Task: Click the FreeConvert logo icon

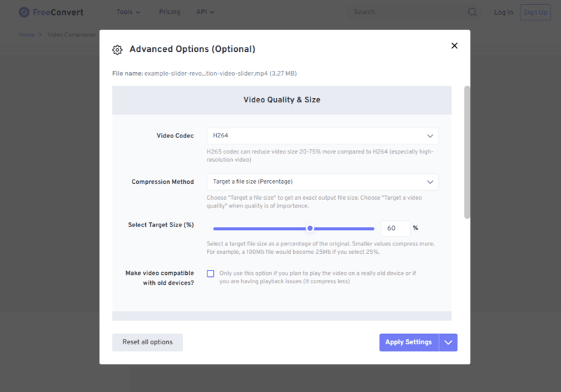Action: tap(24, 12)
